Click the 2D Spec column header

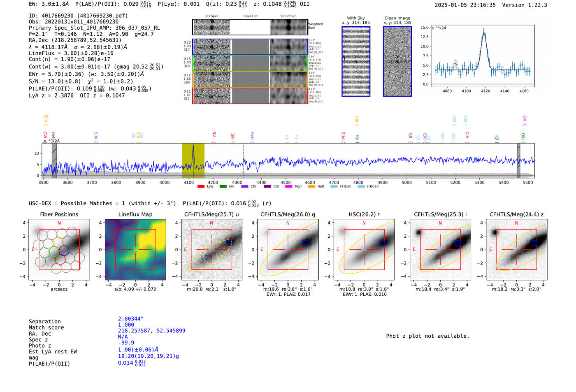(x=212, y=16)
